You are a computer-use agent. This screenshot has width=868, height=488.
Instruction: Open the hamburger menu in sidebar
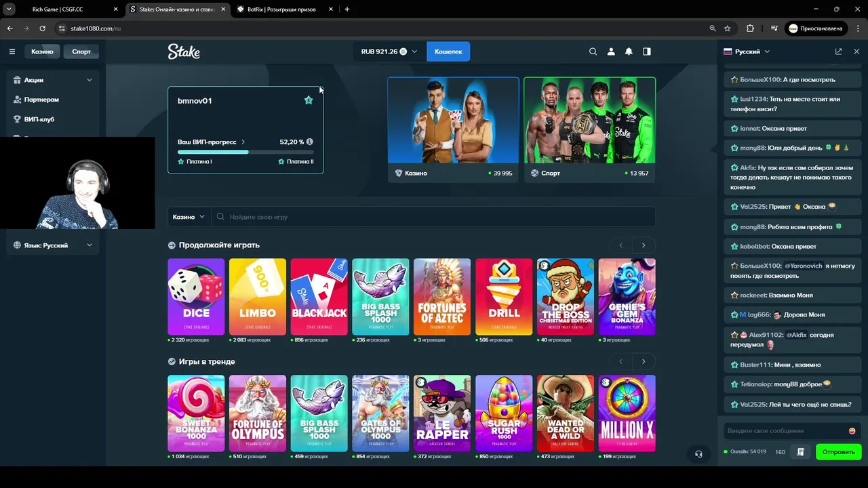tap(12, 52)
